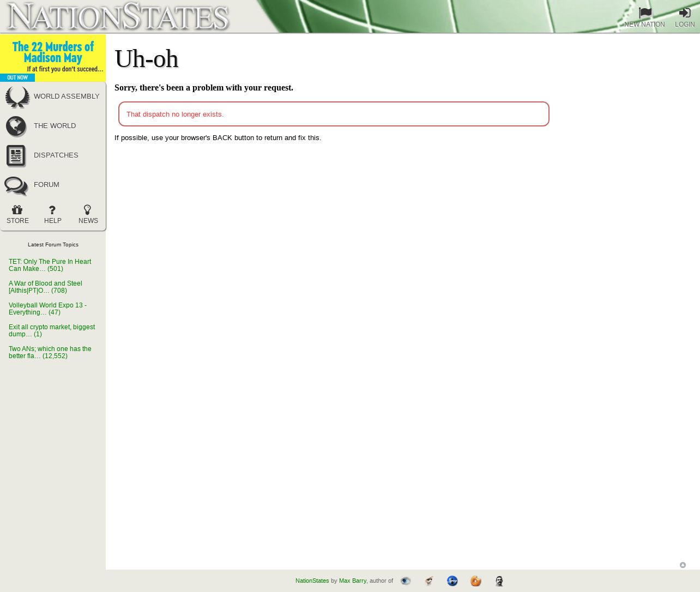Open the World Assembly wreath icon
This screenshot has width=700, height=592.
[x=17, y=96]
